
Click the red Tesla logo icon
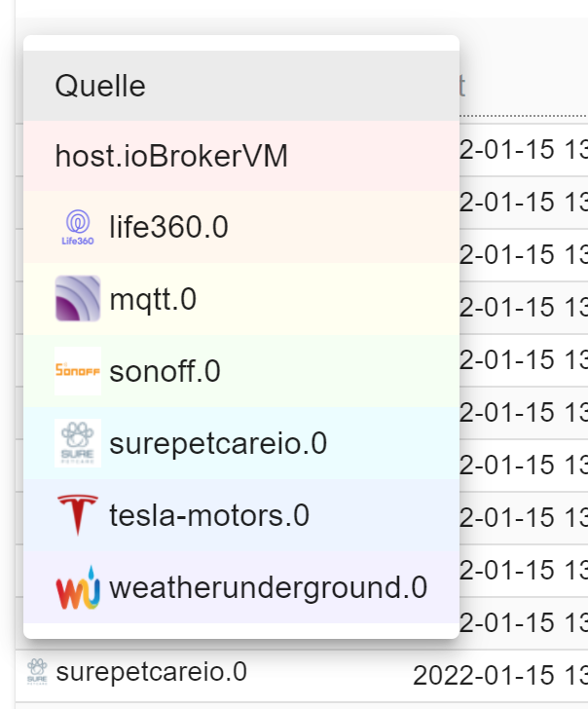click(78, 515)
